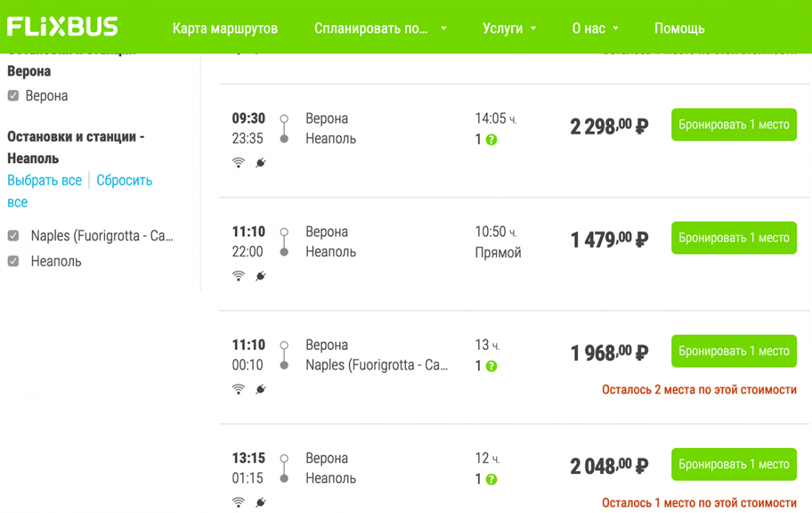The width and height of the screenshot is (812, 513).
Task: Click the FlixBus logo
Action: 63,27
